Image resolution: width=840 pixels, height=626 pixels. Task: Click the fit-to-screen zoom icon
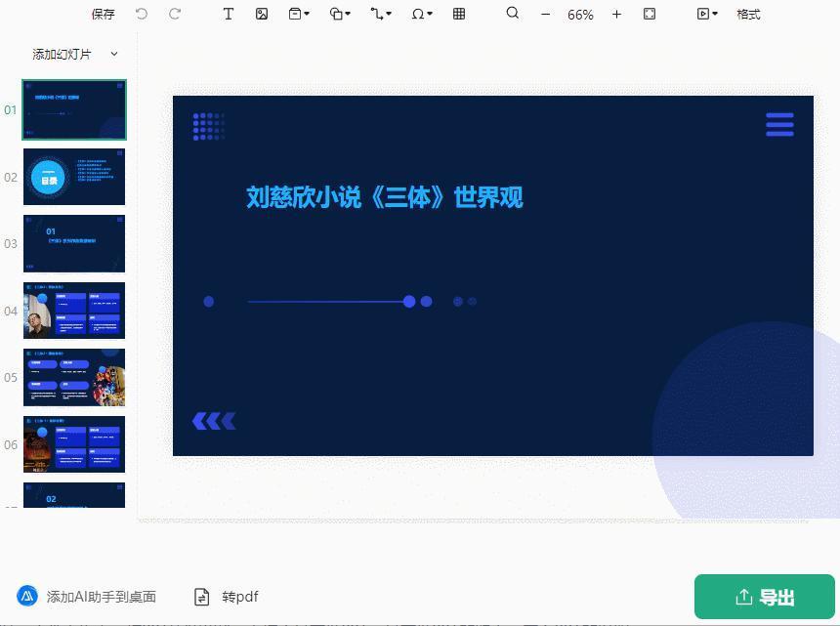pos(649,14)
